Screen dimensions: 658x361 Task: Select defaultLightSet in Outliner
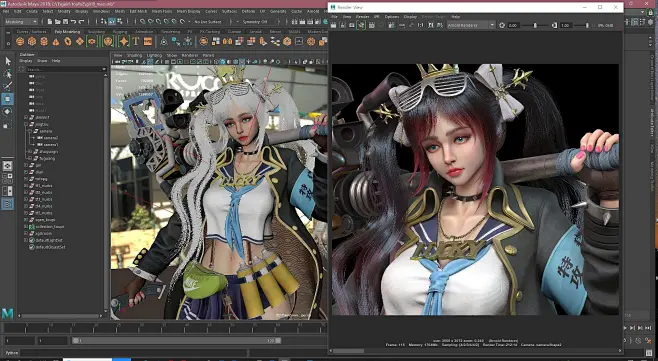[50, 241]
